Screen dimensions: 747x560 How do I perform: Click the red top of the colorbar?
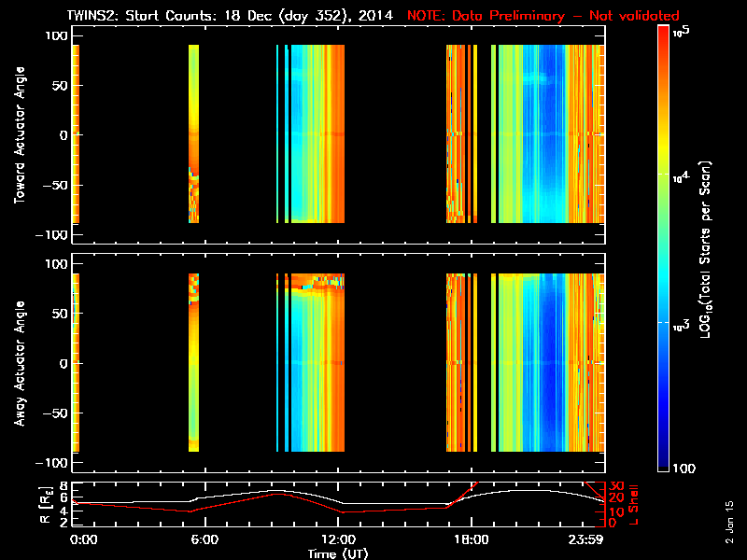pos(663,32)
